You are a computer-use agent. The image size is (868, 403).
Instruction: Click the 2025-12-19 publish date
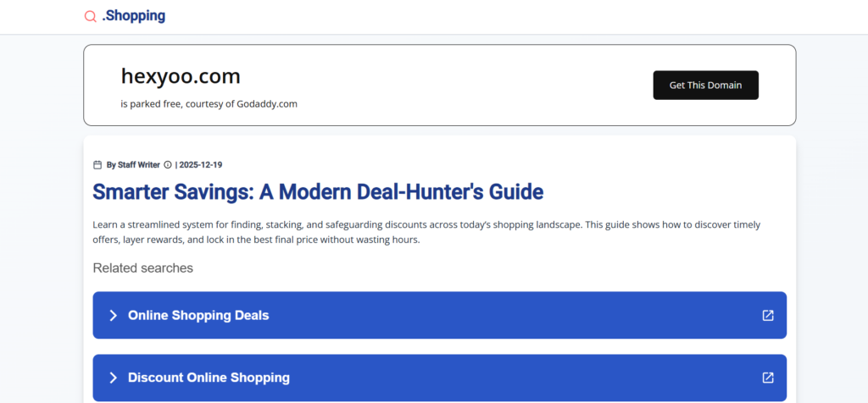point(201,165)
